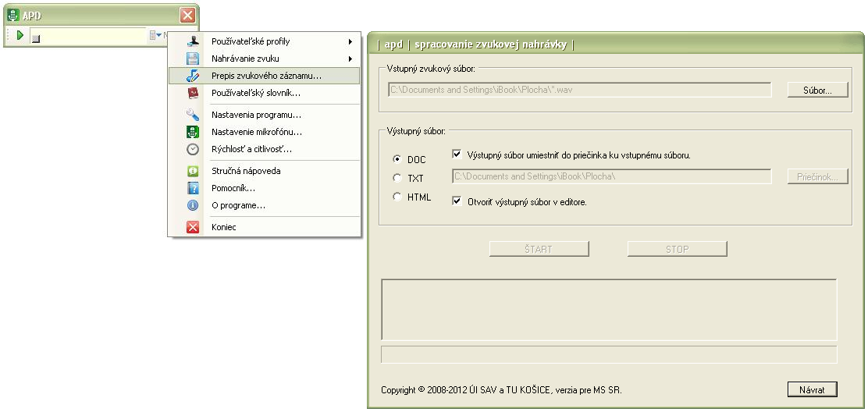Click the Používateľské profily user icon
Viewport: 868px width, 412px height.
(x=193, y=41)
